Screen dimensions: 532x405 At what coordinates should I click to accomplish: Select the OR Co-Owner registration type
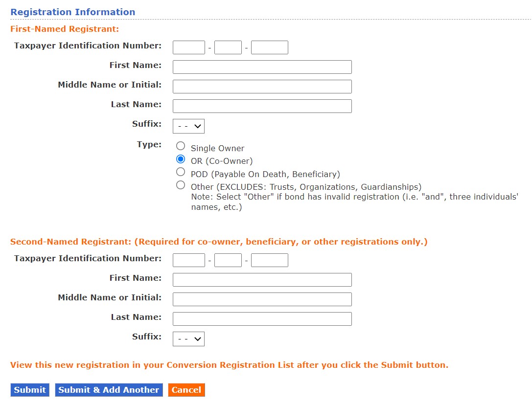pos(181,158)
